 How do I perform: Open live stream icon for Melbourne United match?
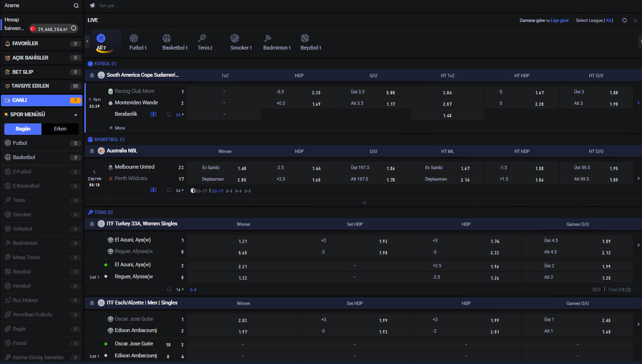click(153, 190)
